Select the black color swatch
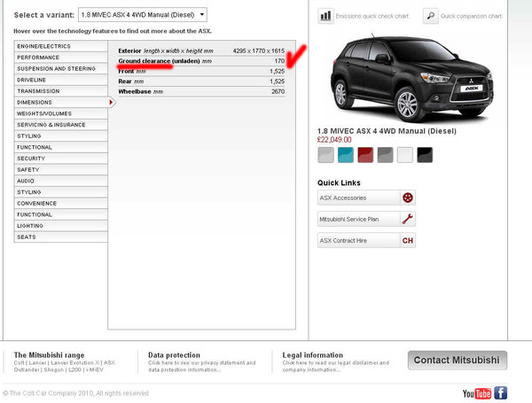Viewport: 532px width, 403px height. (425, 155)
